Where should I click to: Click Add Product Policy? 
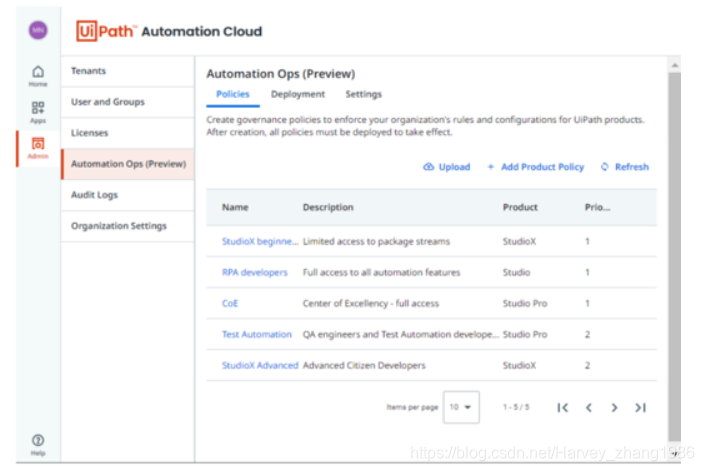click(x=535, y=167)
